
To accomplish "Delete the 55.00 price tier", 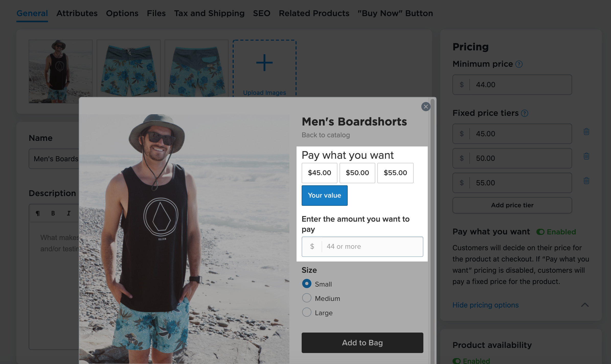I will click(586, 181).
